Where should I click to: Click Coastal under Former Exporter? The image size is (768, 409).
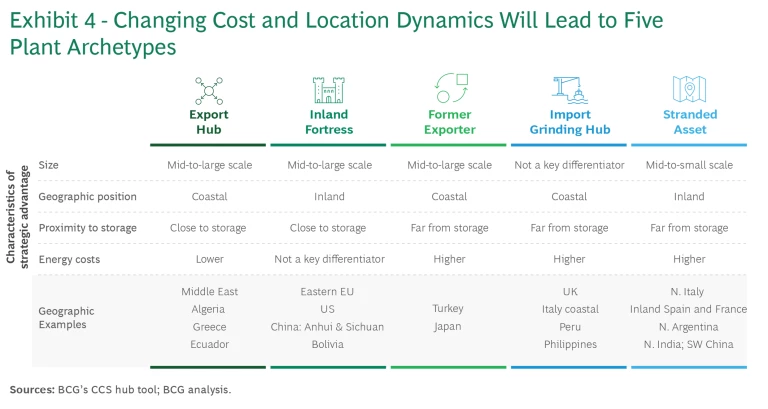(449, 196)
